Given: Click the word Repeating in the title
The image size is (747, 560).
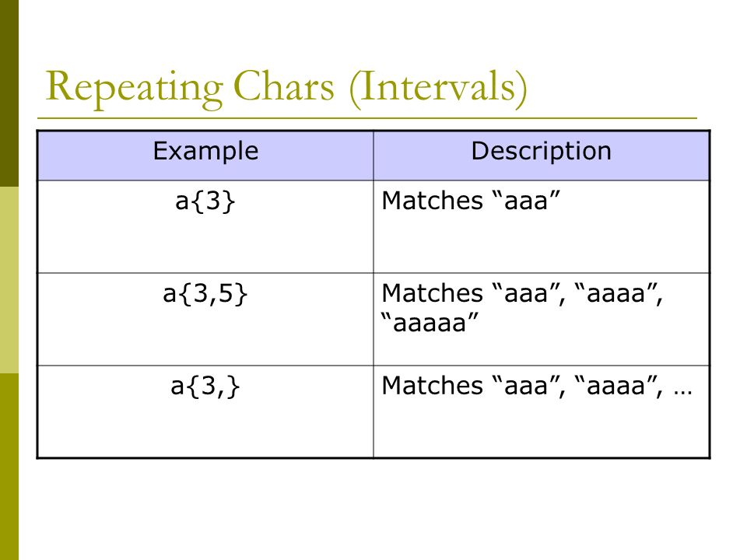Looking at the screenshot, I should (134, 88).
